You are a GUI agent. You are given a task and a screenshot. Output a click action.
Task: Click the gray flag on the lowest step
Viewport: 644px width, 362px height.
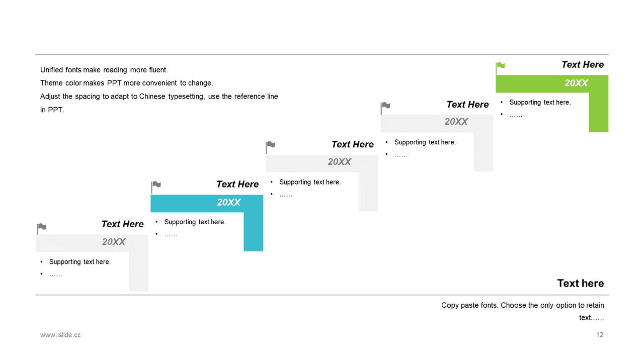click(41, 228)
